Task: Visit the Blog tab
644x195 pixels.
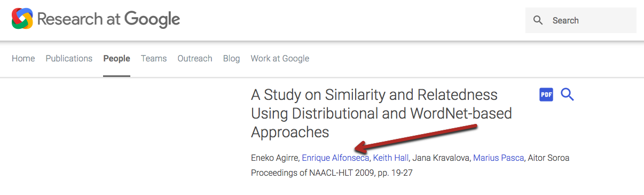Action: [231, 59]
